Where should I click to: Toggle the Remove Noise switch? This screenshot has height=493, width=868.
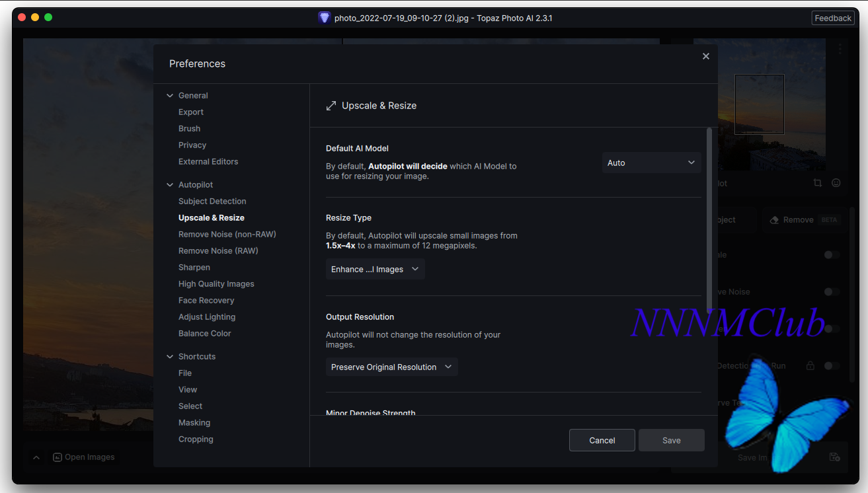click(x=832, y=291)
